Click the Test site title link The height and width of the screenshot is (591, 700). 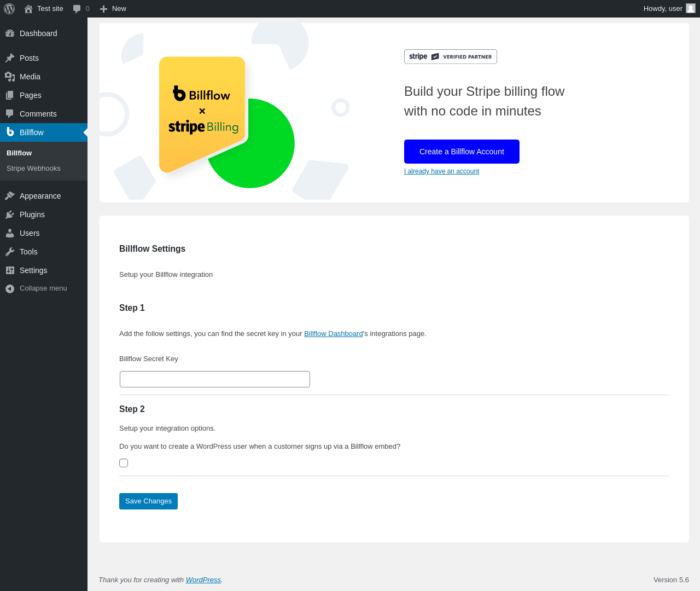point(50,9)
